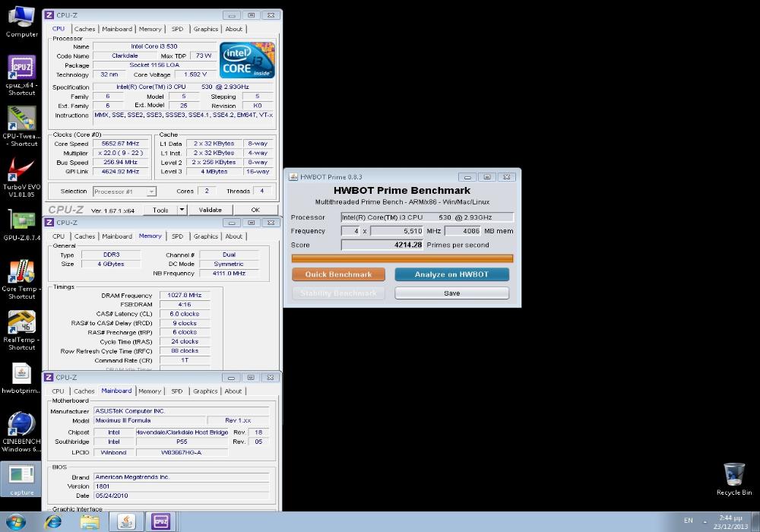Launch TurboV EVO desktop icon
Viewport: 760px width, 532px height.
pyautogui.click(x=21, y=177)
